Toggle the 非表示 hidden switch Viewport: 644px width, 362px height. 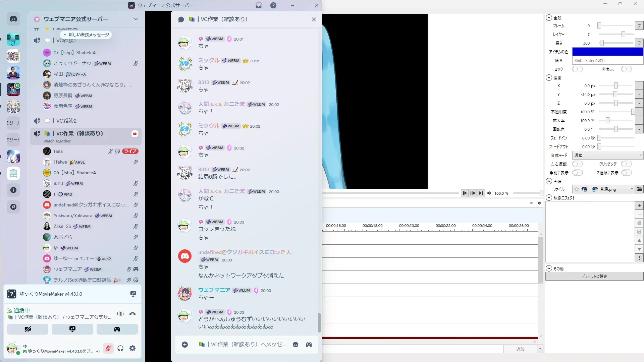[x=626, y=69]
